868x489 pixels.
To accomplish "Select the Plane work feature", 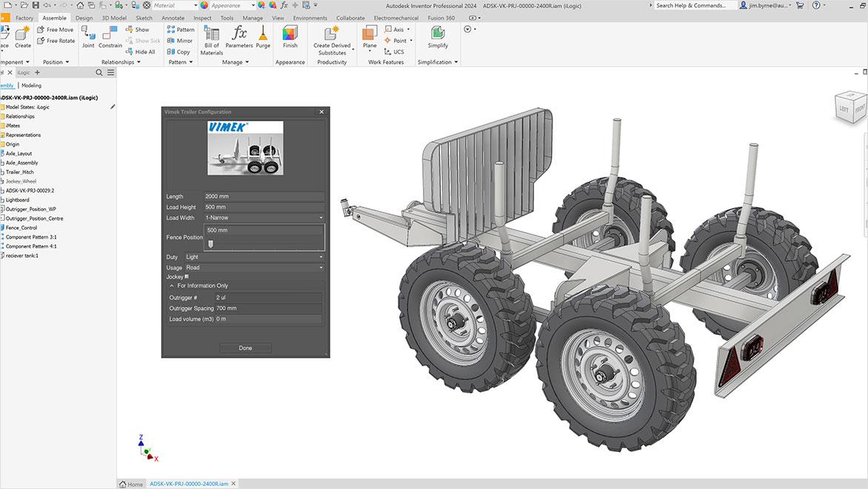I will point(370,38).
